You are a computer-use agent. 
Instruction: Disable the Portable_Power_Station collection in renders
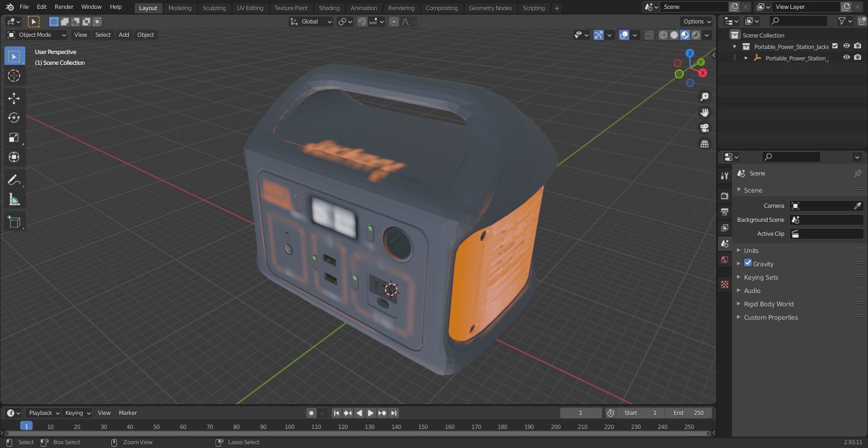tap(858, 46)
